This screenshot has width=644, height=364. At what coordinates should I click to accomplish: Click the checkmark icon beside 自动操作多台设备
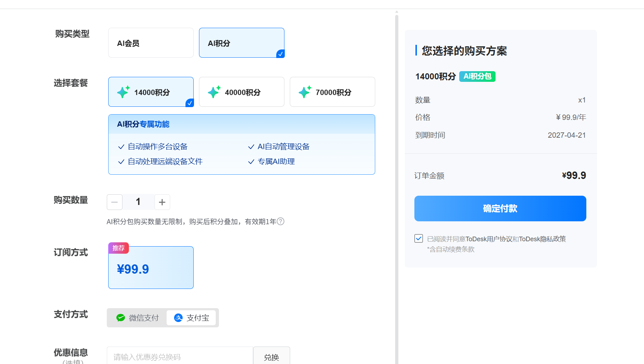click(x=121, y=147)
